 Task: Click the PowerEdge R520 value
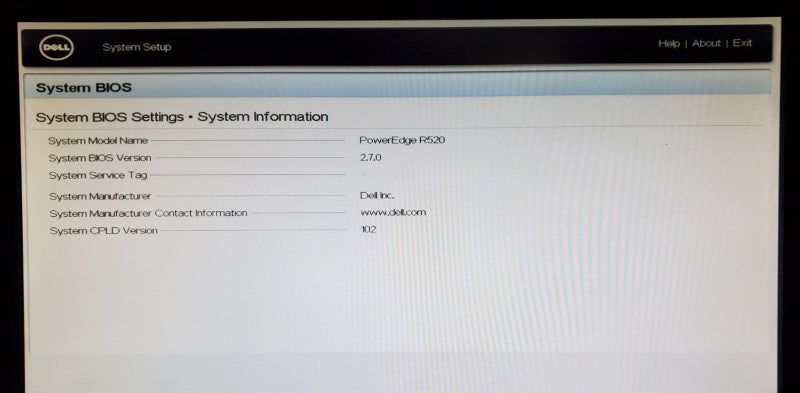click(402, 140)
